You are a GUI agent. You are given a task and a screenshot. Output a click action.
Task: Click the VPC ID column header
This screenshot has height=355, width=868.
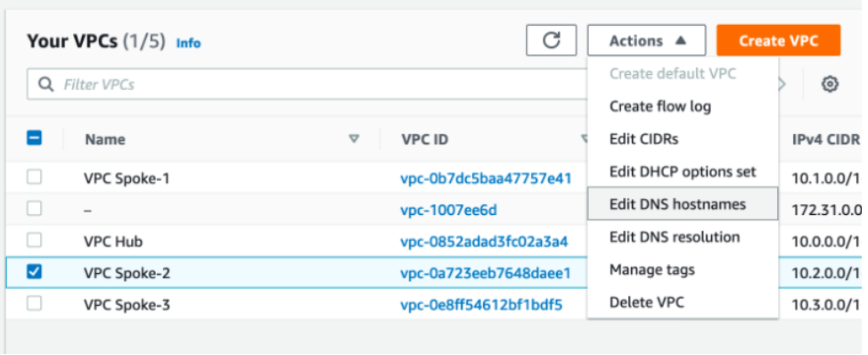pyautogui.click(x=424, y=139)
